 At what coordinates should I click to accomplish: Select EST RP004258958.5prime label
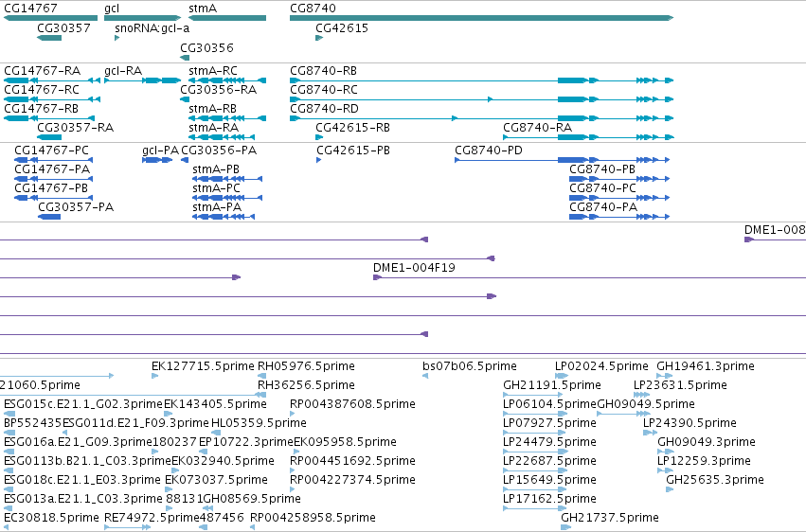313,518
